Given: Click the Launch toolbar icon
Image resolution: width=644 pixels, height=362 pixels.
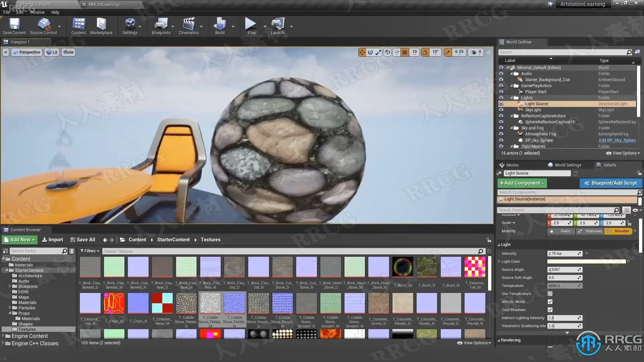Looking at the screenshot, I should 277,26.
